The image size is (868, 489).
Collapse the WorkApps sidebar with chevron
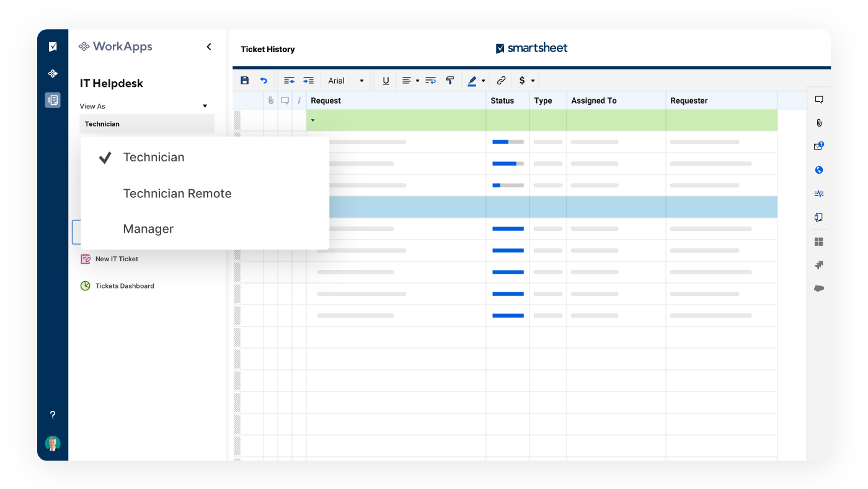pos(209,47)
